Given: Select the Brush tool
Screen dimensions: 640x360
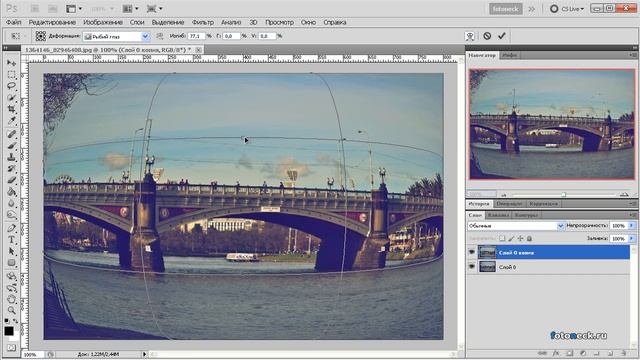Looking at the screenshot, I should pos(11,146).
